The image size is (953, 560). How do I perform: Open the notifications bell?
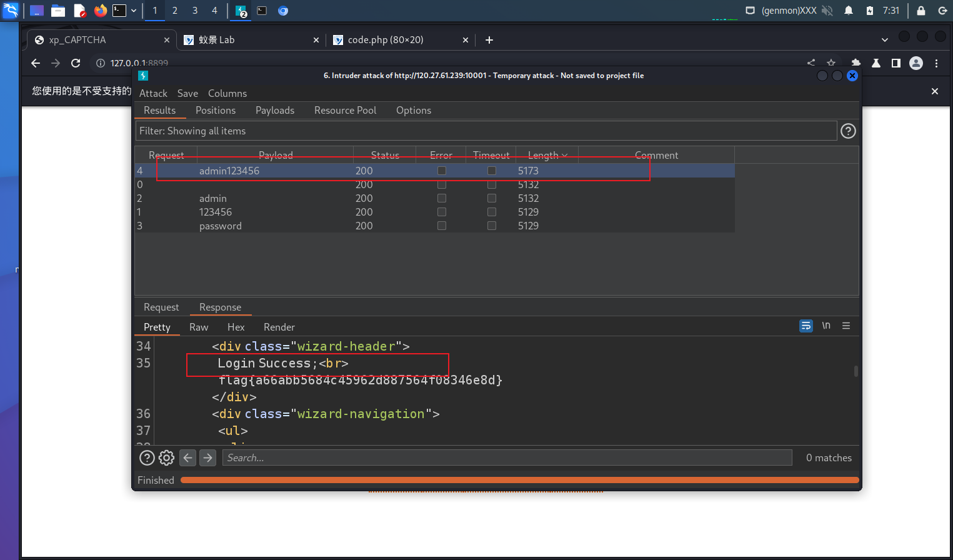click(x=849, y=11)
